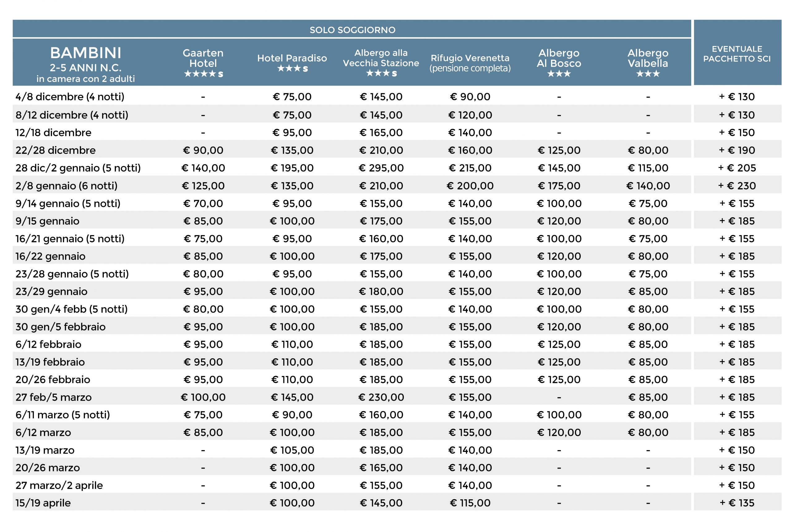Screen dimensions: 792x532
Task: Select the 22/28 dicembre row label
Action: pyautogui.click(x=55, y=150)
